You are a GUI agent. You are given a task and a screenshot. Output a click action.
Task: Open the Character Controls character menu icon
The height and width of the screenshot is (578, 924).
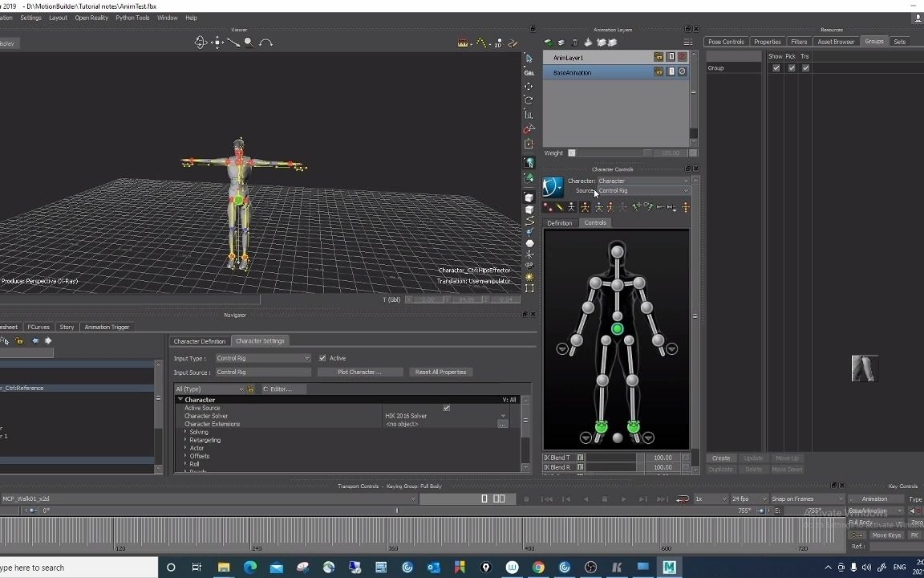553,185
